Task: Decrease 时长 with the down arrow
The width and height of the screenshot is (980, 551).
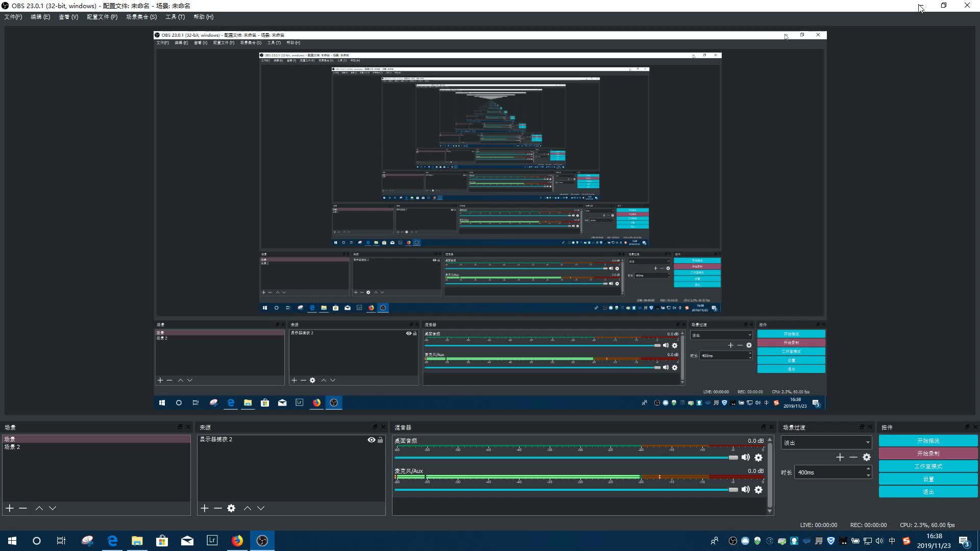Action: click(868, 475)
